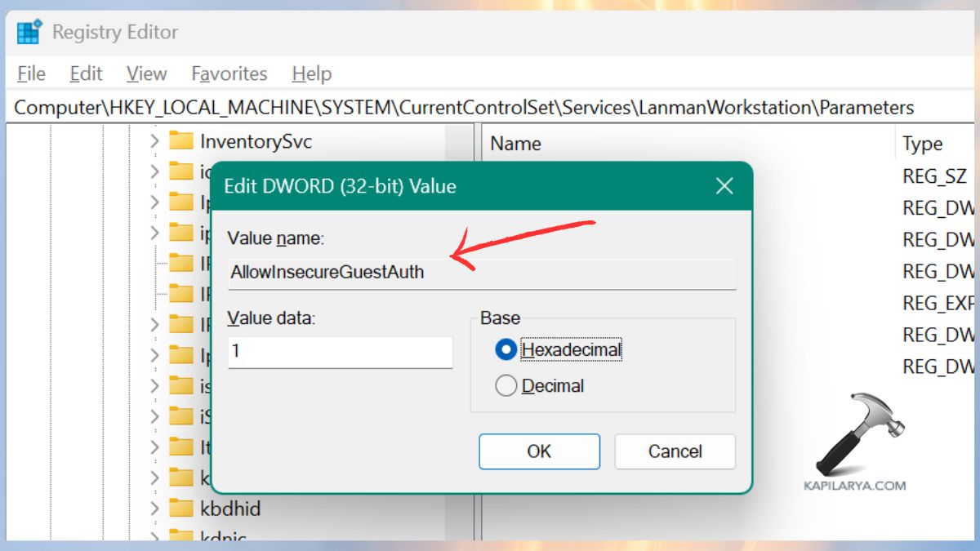The height and width of the screenshot is (551, 980).
Task: Select the Decimal base option
Action: click(507, 385)
